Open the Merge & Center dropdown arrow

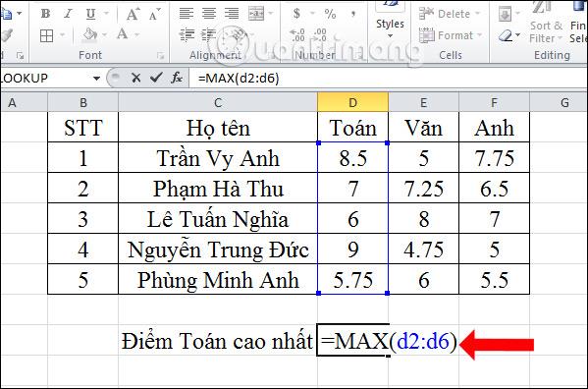click(x=271, y=14)
